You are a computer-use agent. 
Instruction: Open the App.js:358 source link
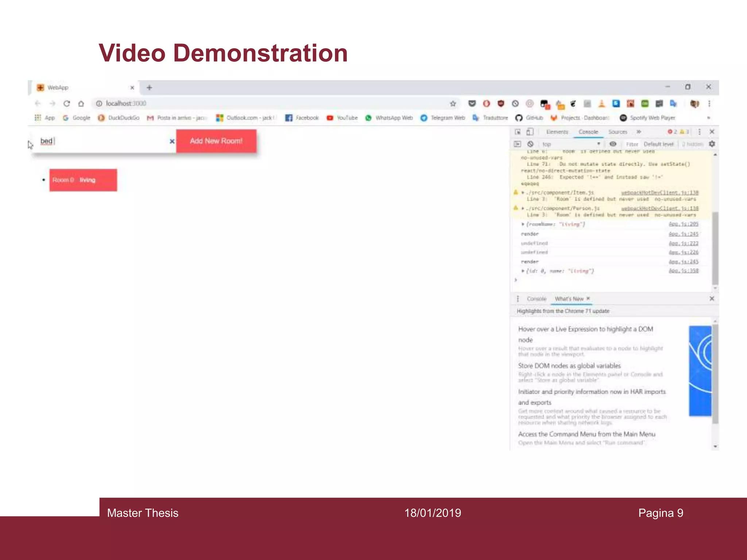[x=684, y=271]
